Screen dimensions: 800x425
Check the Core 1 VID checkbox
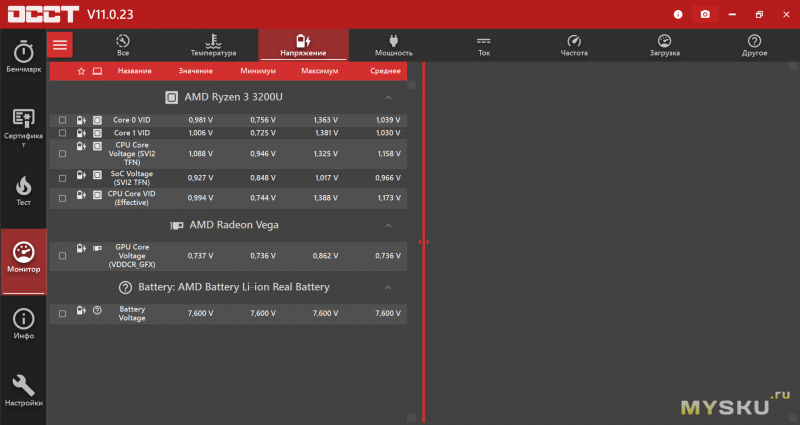[x=62, y=133]
